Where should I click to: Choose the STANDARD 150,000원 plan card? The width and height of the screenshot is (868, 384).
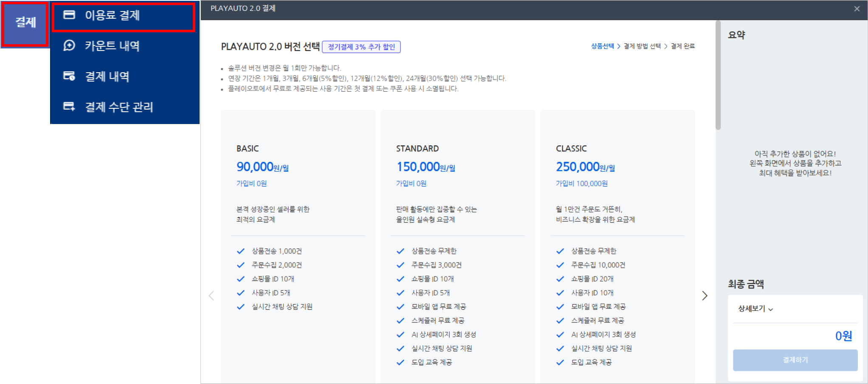[x=457, y=191]
